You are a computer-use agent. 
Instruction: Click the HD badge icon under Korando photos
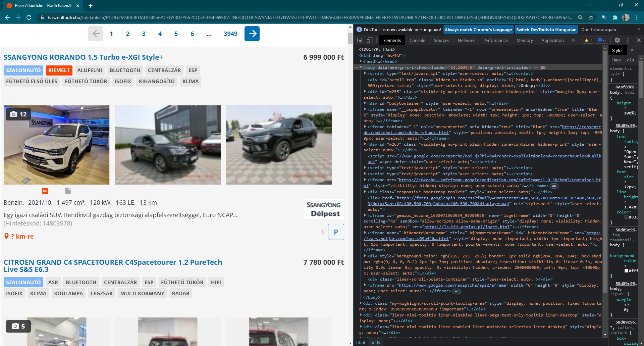click(45, 191)
